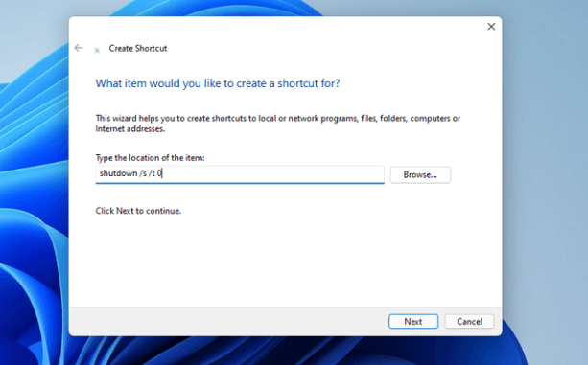Image resolution: width=588 pixels, height=365 pixels.
Task: Close the Create Shortcut dialog with the X
Action: point(491,27)
